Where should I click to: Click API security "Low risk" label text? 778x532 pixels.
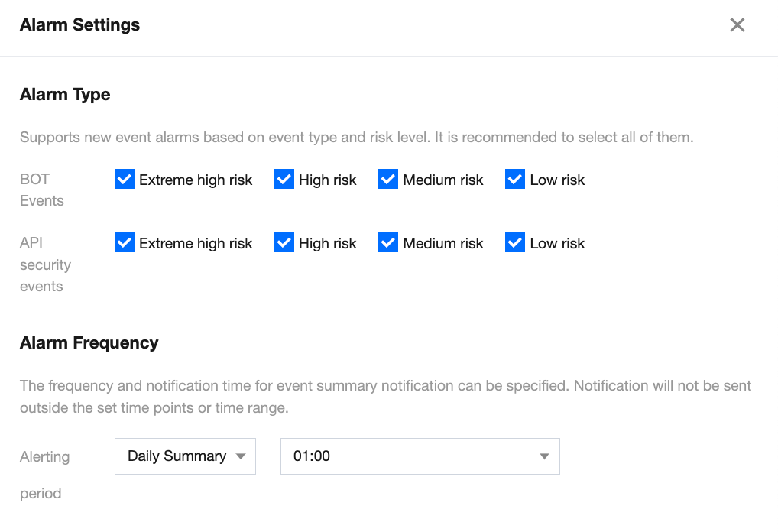pos(557,243)
